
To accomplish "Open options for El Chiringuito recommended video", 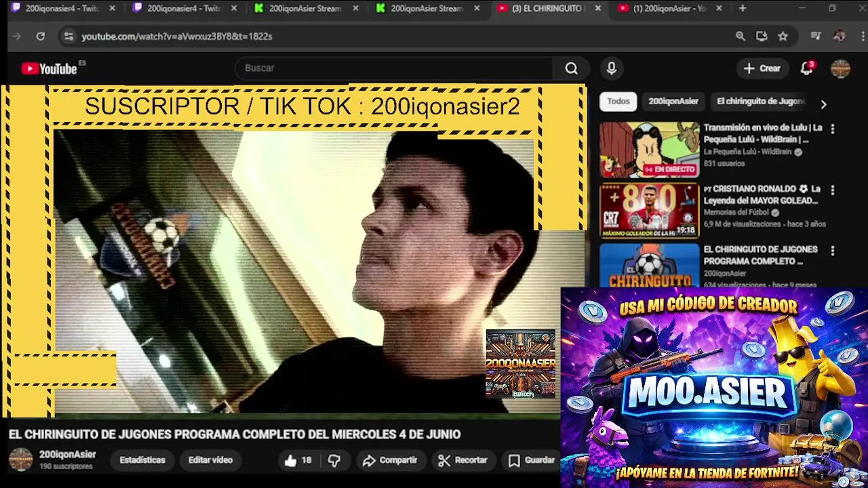I will pyautogui.click(x=833, y=251).
